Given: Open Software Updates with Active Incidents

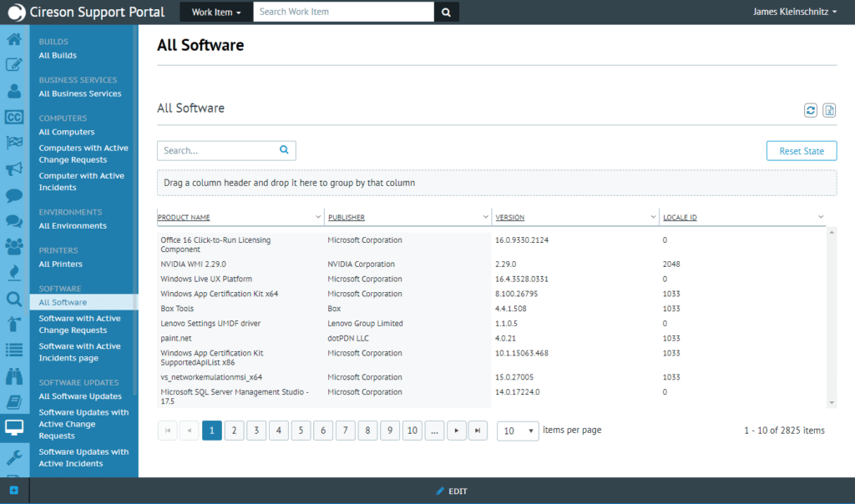Looking at the screenshot, I should (x=83, y=457).
